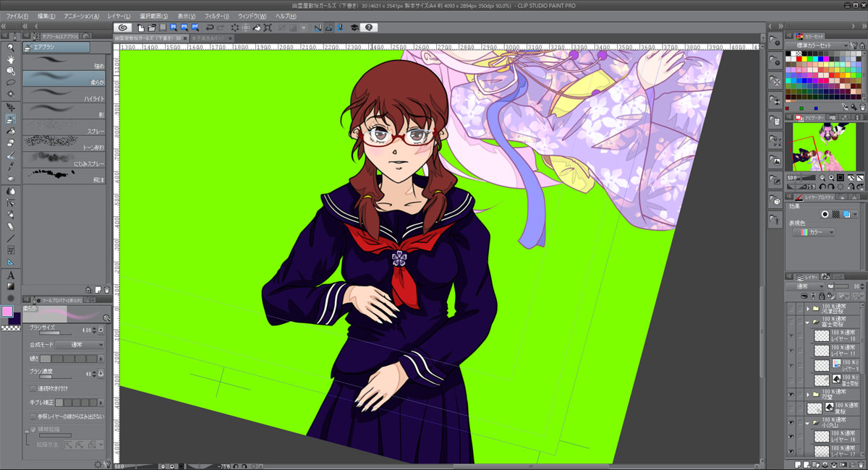Screen dimensions: 868x470
Task: Click the wrench icon in tool property panel
Action: 106,464
